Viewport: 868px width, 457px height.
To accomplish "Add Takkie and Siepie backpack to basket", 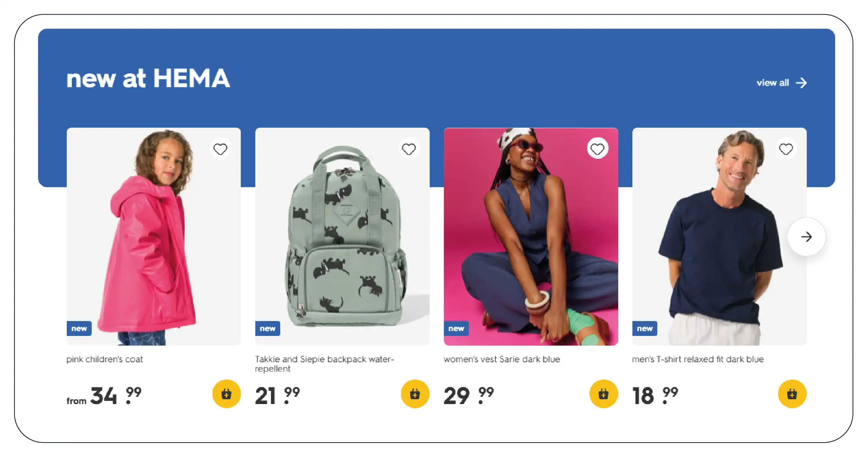I will 415,394.
